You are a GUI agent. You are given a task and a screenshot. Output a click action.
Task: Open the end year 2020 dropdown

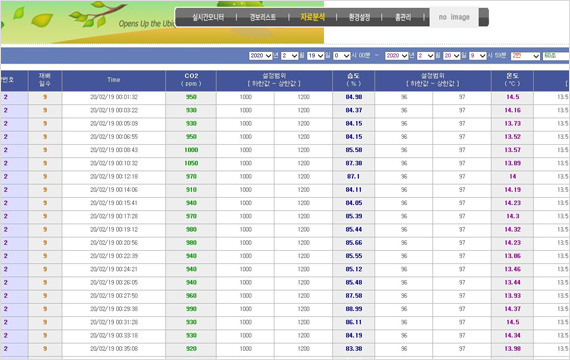tap(397, 56)
